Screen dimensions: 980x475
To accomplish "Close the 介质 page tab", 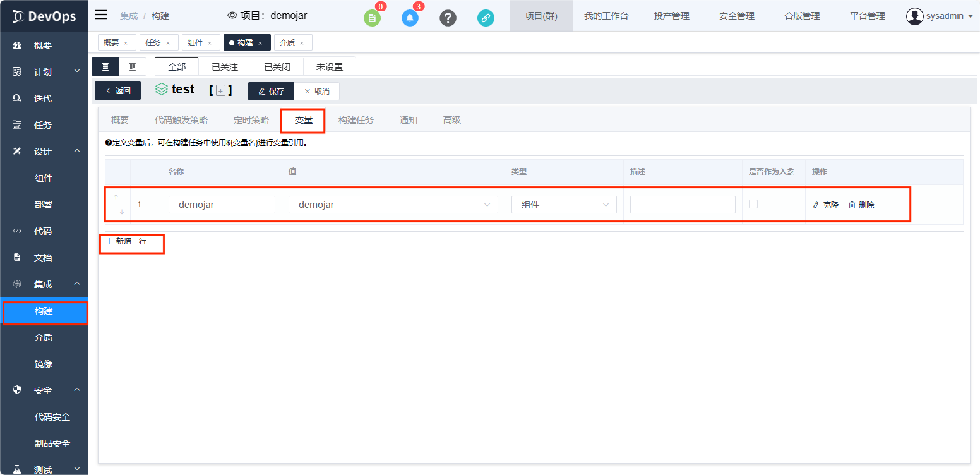I will click(x=302, y=43).
